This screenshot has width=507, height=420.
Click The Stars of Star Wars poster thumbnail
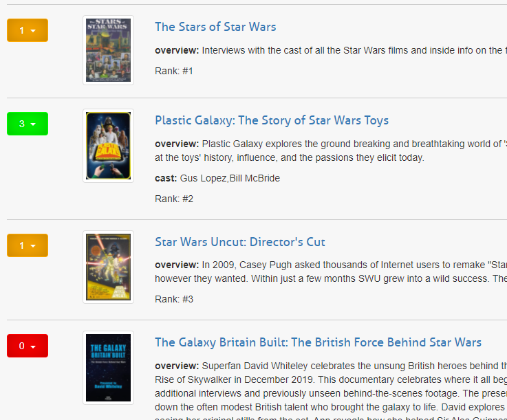(x=108, y=50)
